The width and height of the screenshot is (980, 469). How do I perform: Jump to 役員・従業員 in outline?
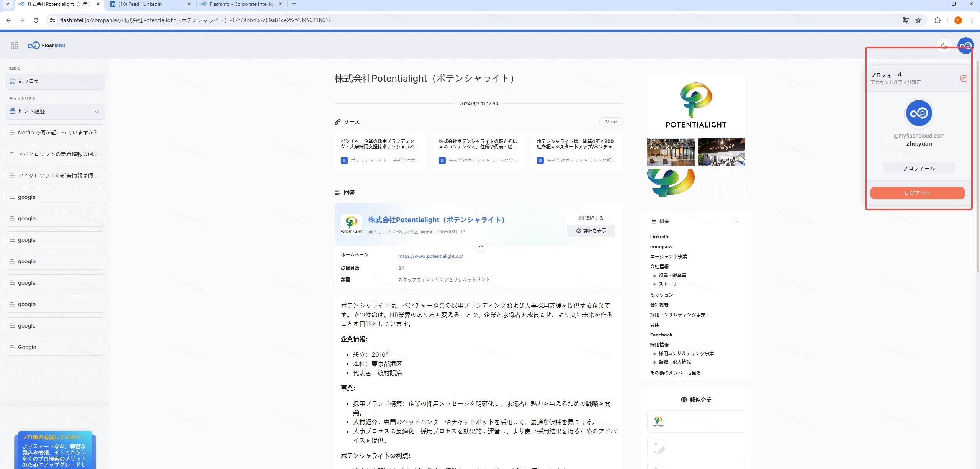pyautogui.click(x=672, y=275)
